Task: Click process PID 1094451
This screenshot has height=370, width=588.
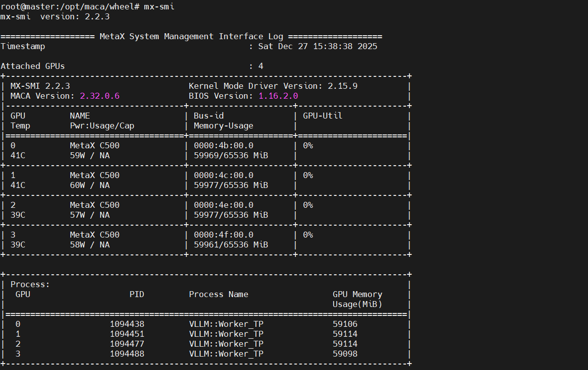Action: [x=127, y=334]
